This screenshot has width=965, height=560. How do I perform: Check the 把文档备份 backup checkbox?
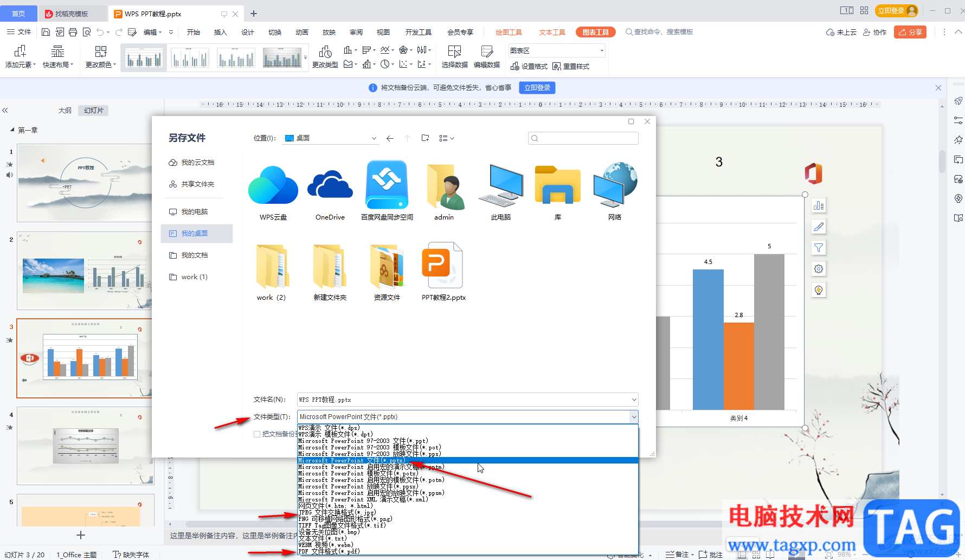(x=257, y=434)
